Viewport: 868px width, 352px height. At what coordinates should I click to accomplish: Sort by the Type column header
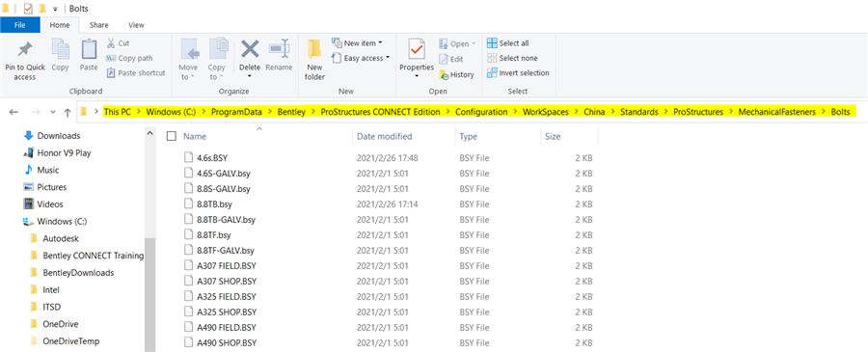pyautogui.click(x=468, y=136)
